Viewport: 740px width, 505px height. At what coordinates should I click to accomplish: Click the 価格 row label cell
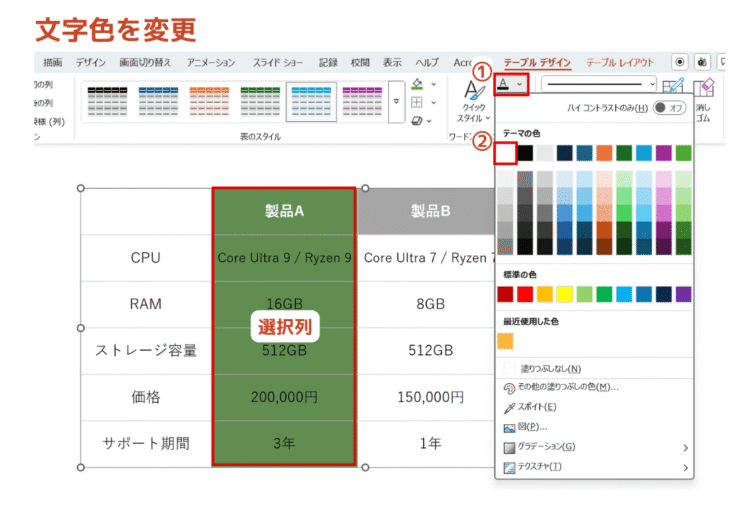pyautogui.click(x=146, y=397)
